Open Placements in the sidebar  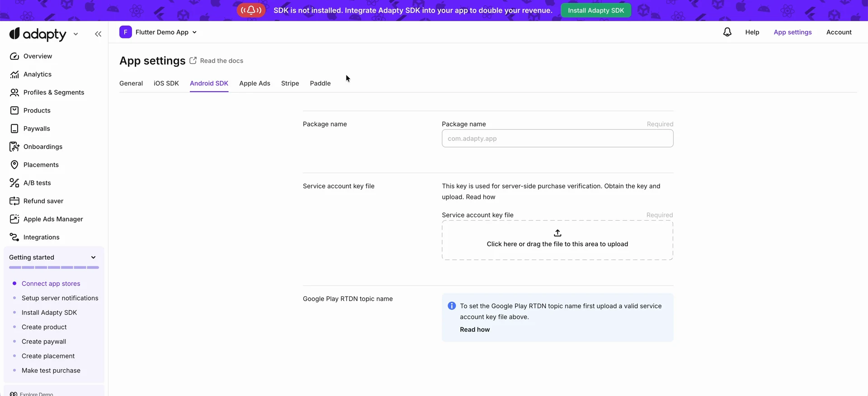(41, 165)
